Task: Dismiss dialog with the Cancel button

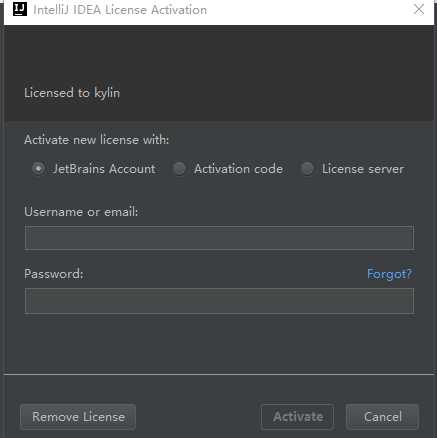Action: (x=382, y=417)
